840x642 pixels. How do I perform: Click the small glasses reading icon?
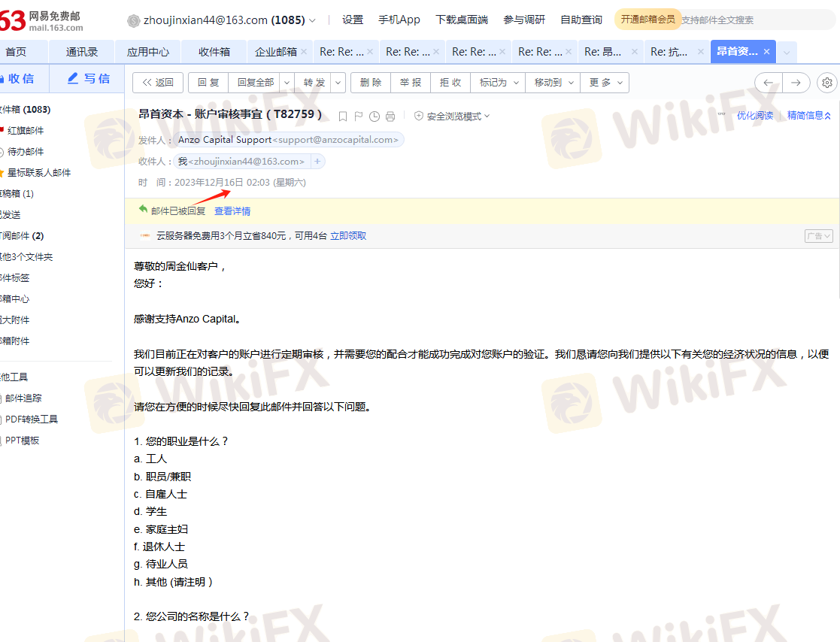[x=722, y=114]
